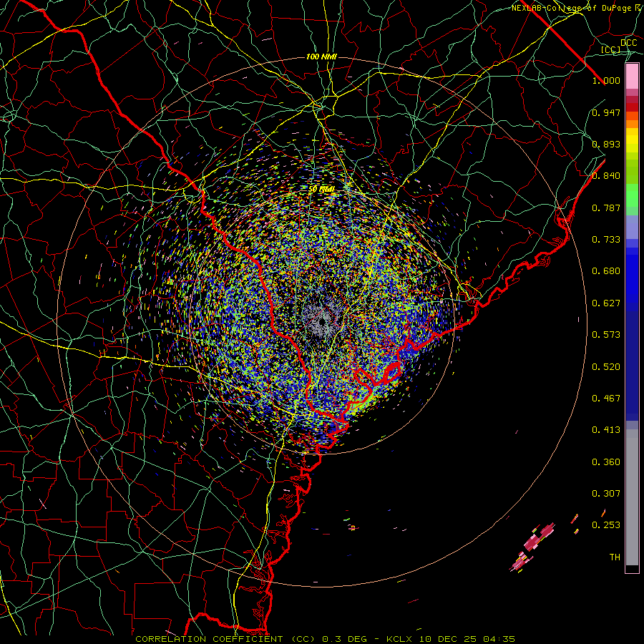The height and width of the screenshot is (644, 644).
Task: Select the 0.947 scale value
Action: (606, 112)
